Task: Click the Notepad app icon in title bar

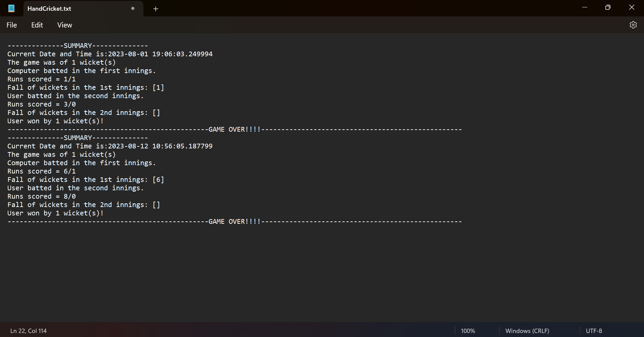Action: coord(11,8)
